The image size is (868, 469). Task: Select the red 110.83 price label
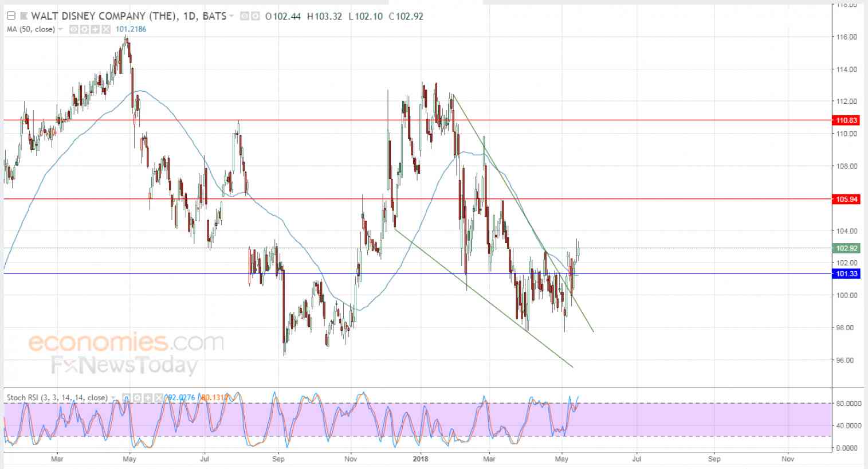[x=847, y=120]
